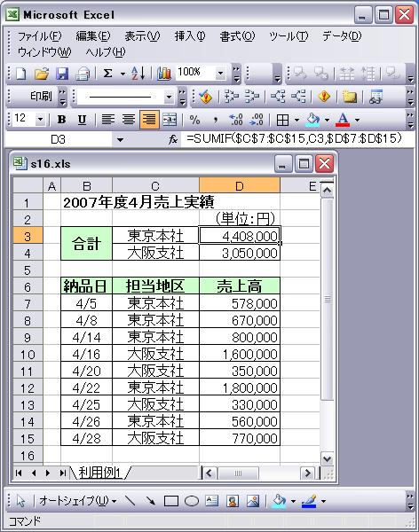Open the font size dropdown
The image size is (419, 532).
[41, 120]
